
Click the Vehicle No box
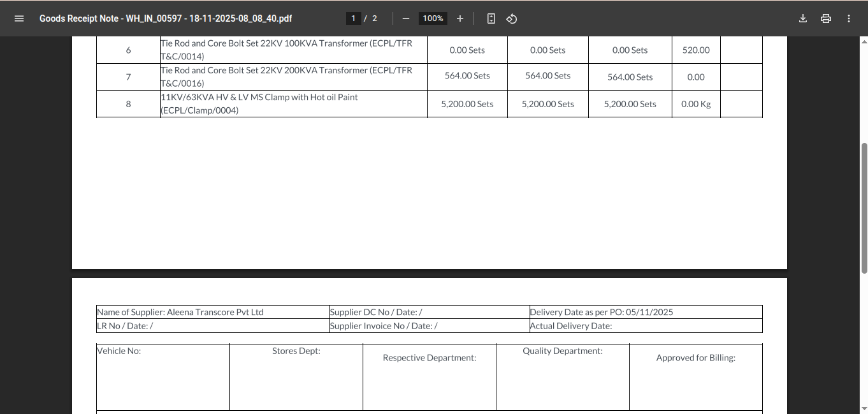(x=163, y=377)
